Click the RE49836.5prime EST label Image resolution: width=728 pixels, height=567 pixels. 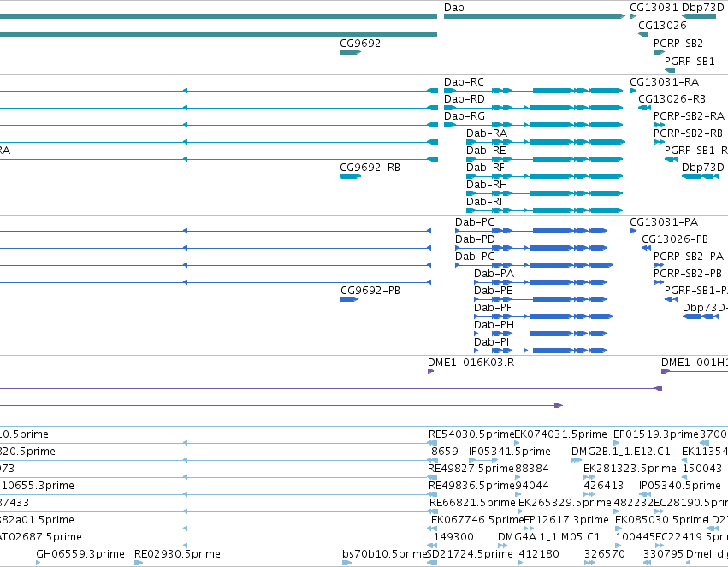471,486
